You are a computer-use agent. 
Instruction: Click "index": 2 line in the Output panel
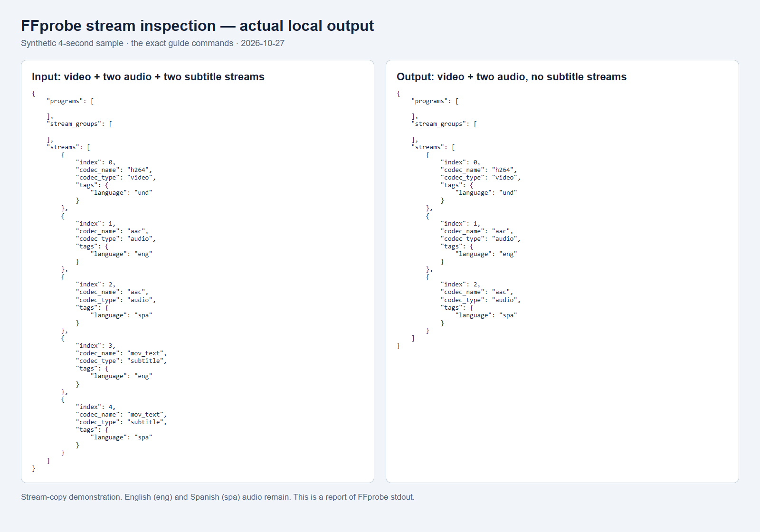point(460,285)
